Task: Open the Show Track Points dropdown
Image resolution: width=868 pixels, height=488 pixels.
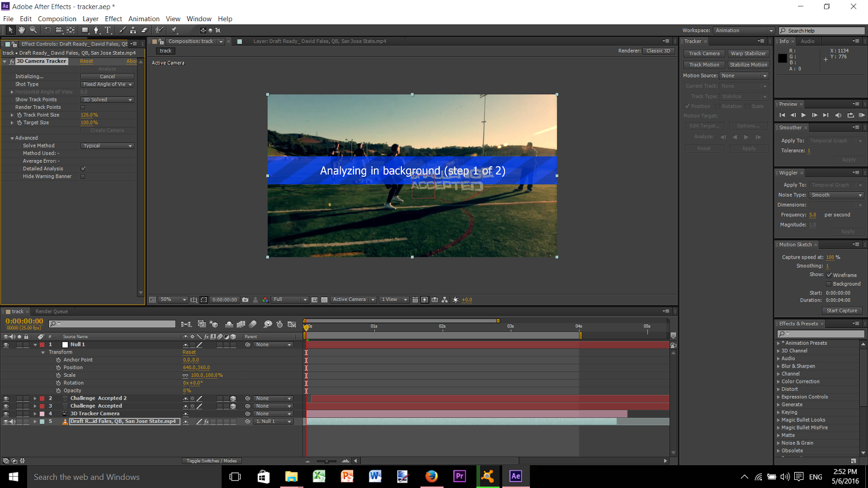Action: pos(107,100)
